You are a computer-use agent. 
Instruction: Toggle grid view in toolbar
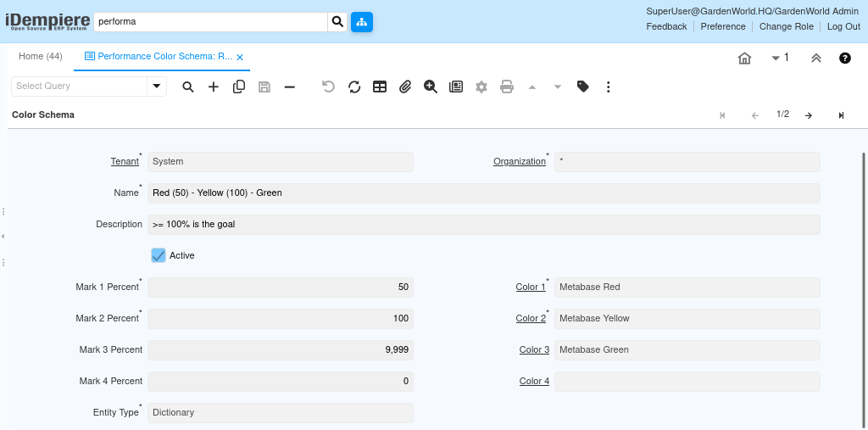tap(380, 87)
